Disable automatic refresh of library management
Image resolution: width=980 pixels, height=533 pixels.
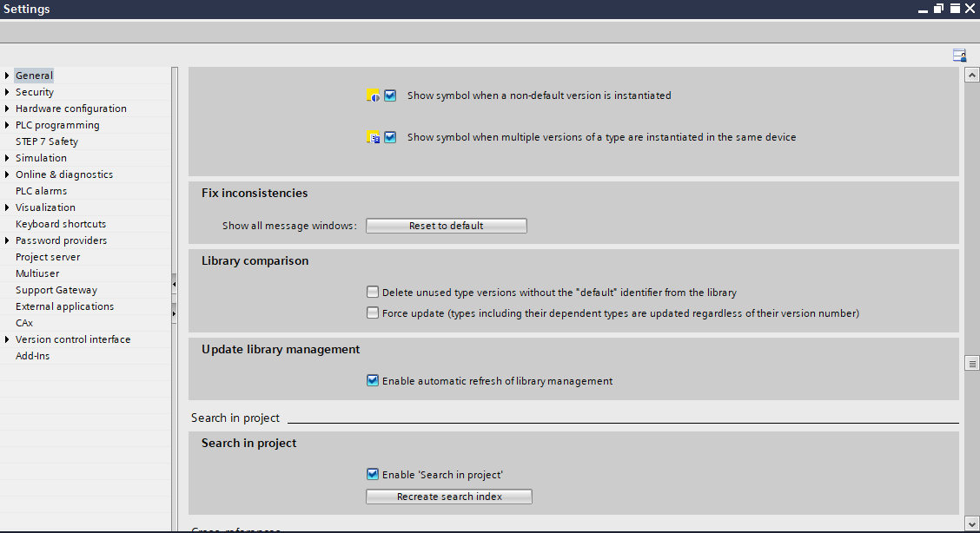[373, 381]
